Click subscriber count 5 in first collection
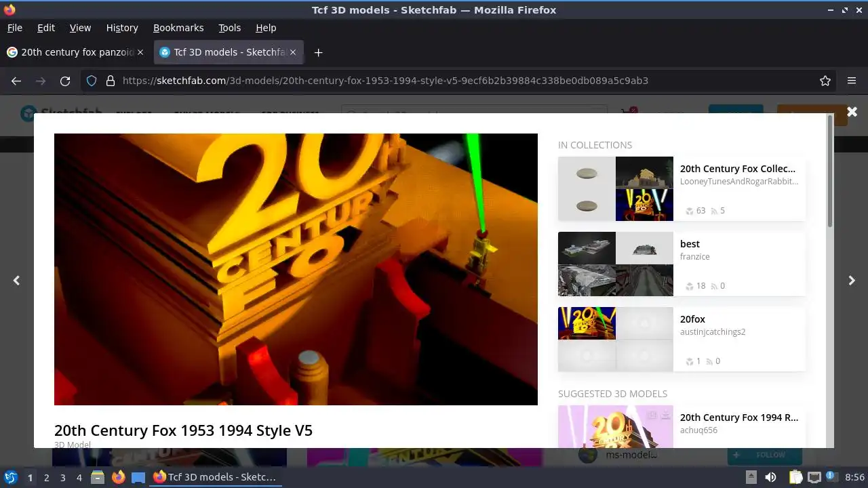Screen dimensions: 868x488 (717, 211)
